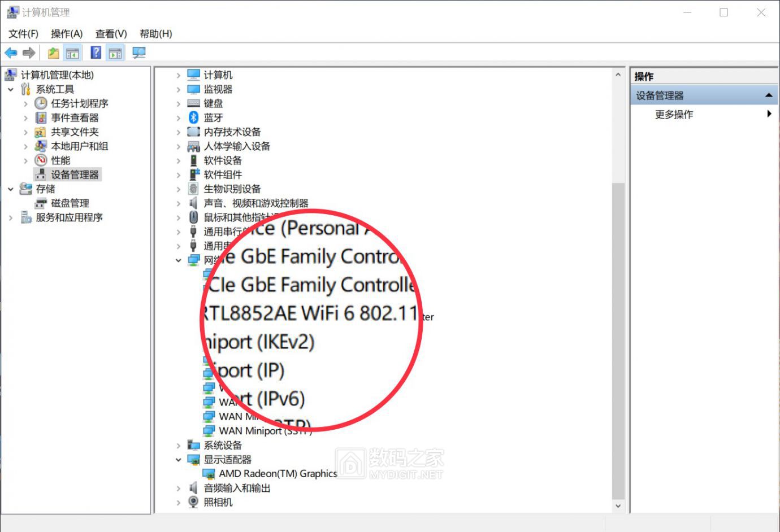Expand the 计算机 device category
The height and width of the screenshot is (532, 780).
[x=178, y=75]
